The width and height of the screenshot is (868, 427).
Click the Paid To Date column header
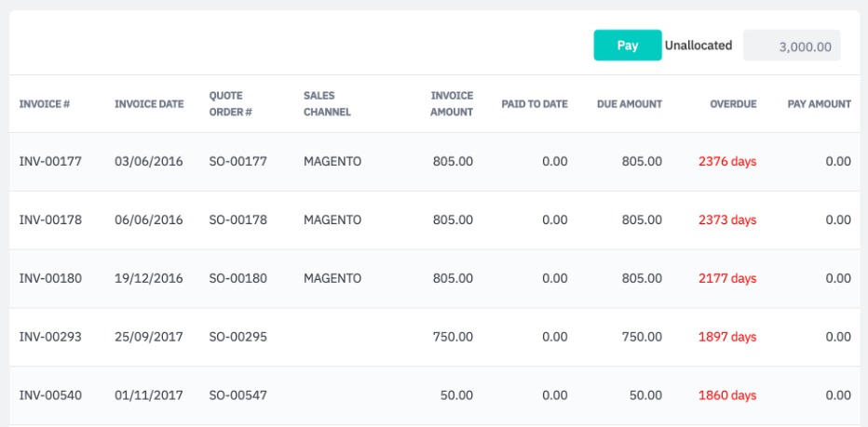tap(534, 104)
